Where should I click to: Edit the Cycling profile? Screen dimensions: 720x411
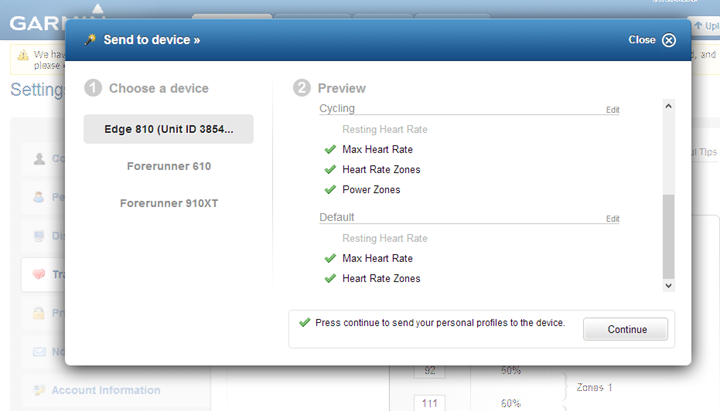[613, 110]
